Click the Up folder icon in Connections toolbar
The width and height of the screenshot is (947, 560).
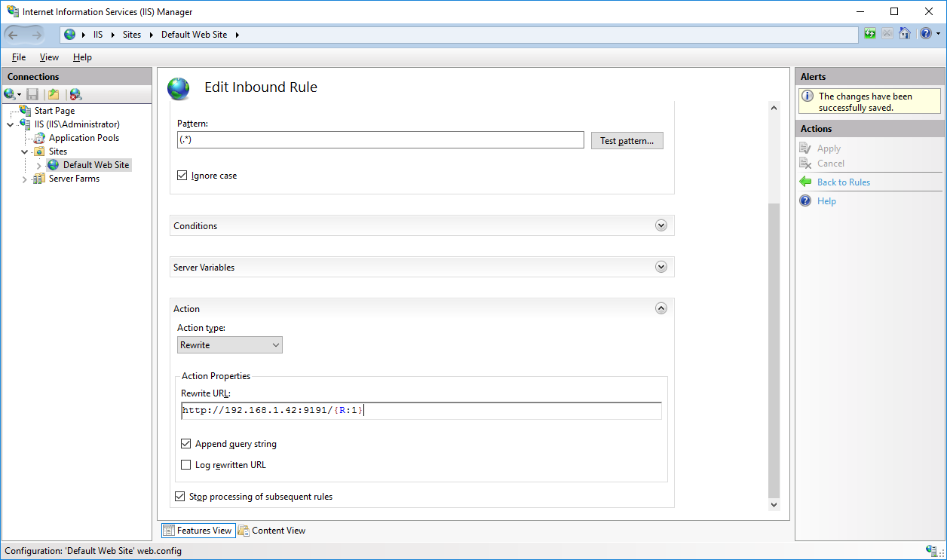click(x=53, y=93)
